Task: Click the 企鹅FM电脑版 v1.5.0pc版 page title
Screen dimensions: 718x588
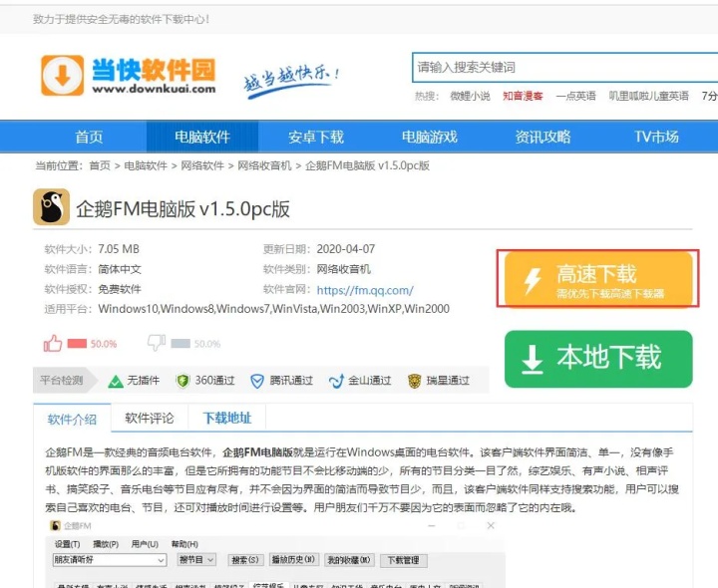Action: pyautogui.click(x=183, y=209)
